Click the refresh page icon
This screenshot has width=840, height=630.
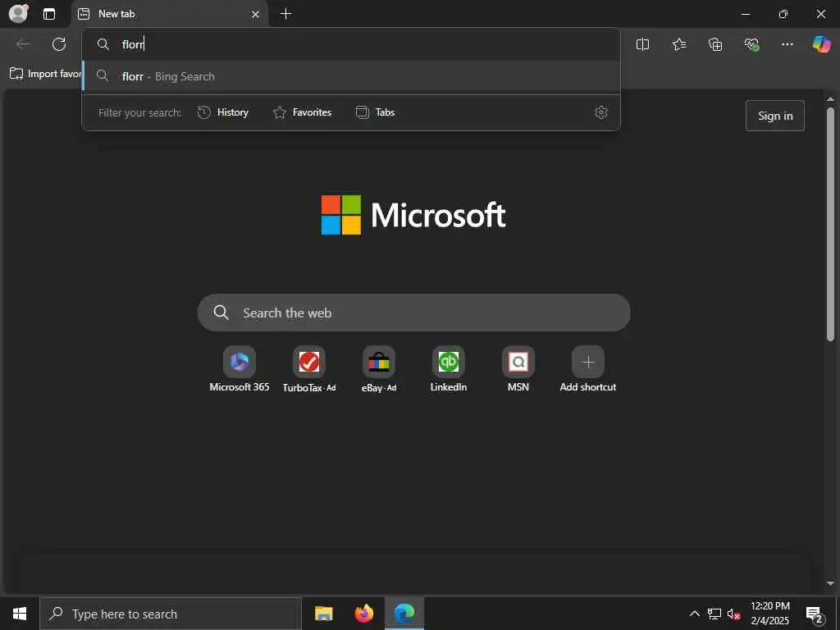coord(59,44)
